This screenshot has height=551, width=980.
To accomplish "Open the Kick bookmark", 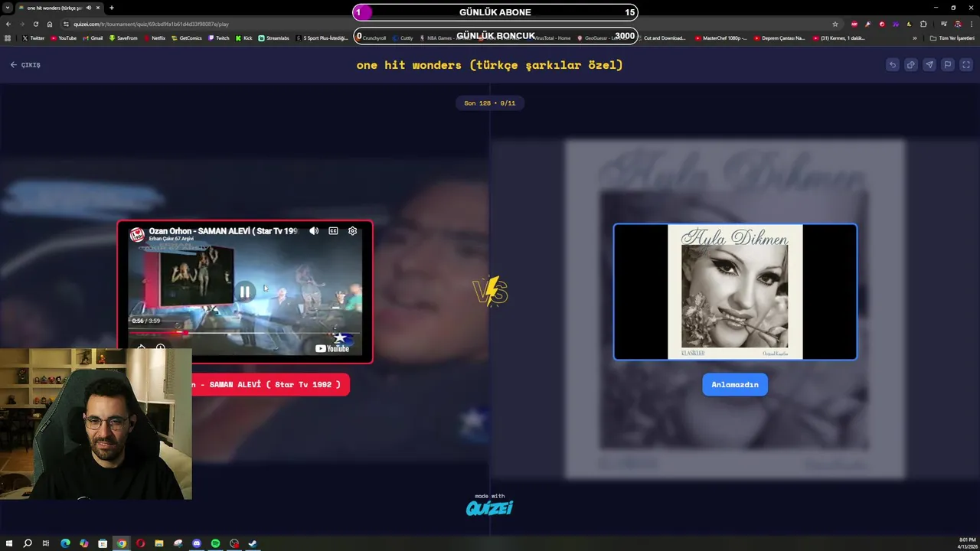I will pyautogui.click(x=244, y=37).
